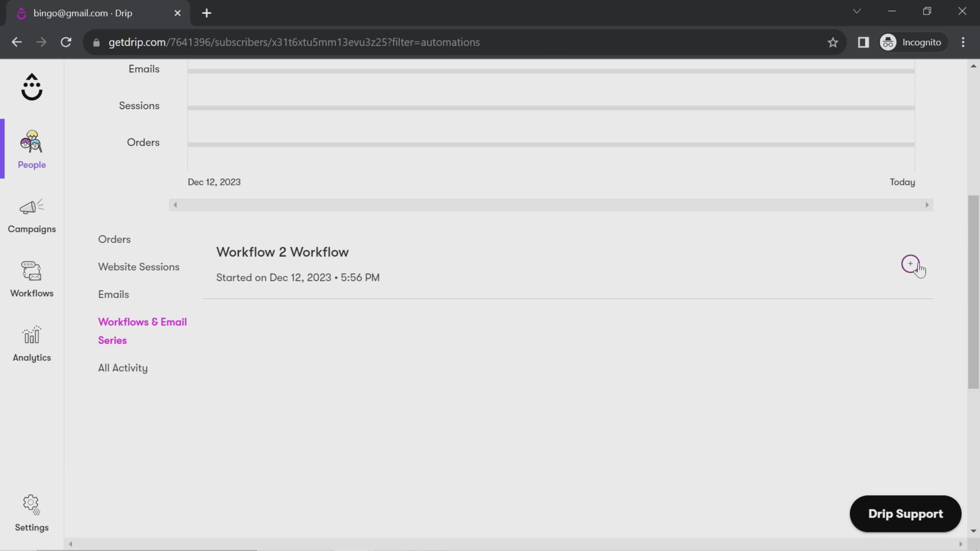The height and width of the screenshot is (551, 980).
Task: Open Orders section from left menu
Action: pos(114,239)
